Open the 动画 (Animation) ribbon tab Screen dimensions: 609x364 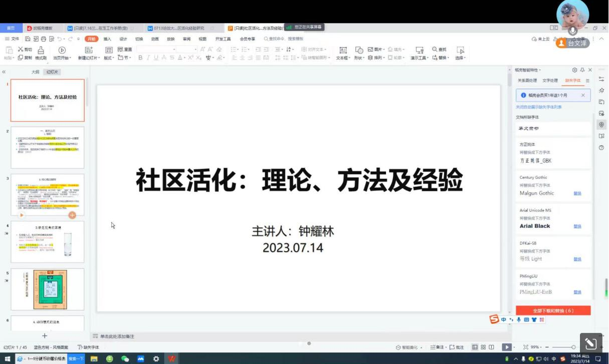coord(155,39)
